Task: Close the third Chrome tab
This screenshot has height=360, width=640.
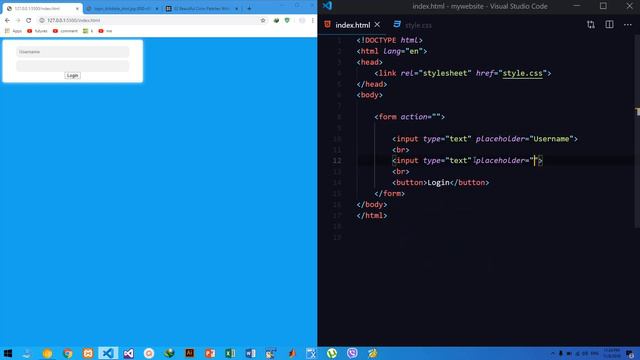Action: [x=236, y=9]
